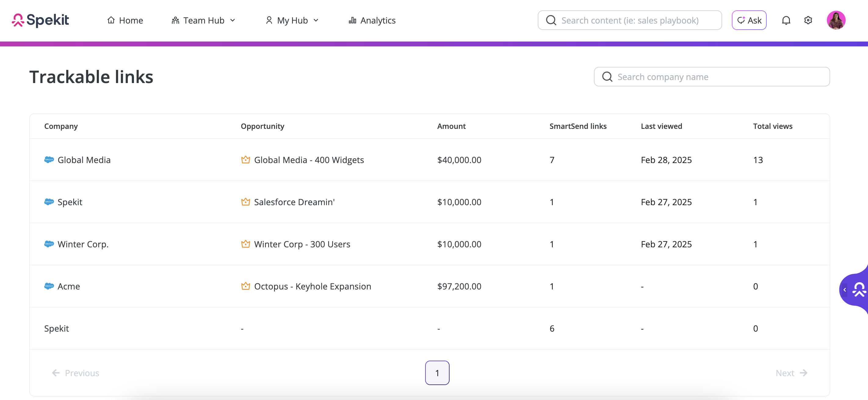Go to Home
The image size is (868, 400).
point(125,20)
